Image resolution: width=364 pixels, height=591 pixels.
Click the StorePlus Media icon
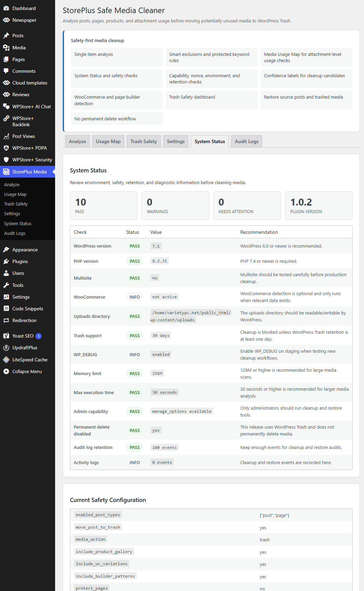pos(6,172)
